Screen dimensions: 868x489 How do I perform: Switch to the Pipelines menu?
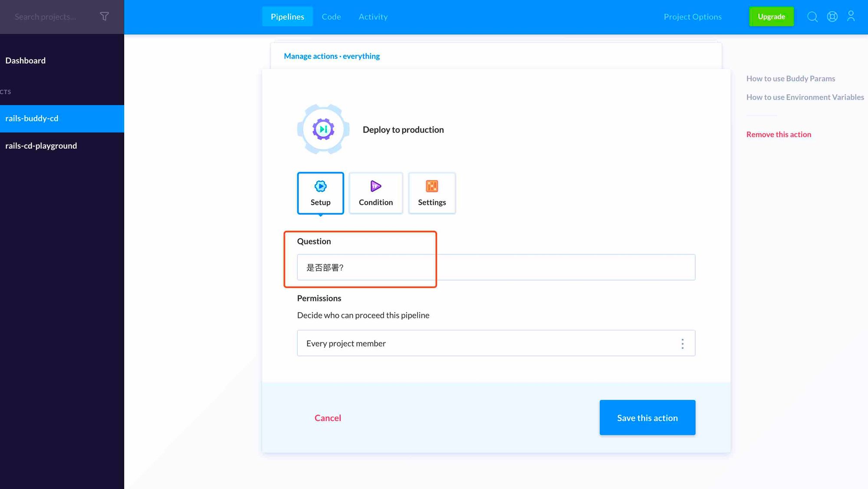pos(287,17)
